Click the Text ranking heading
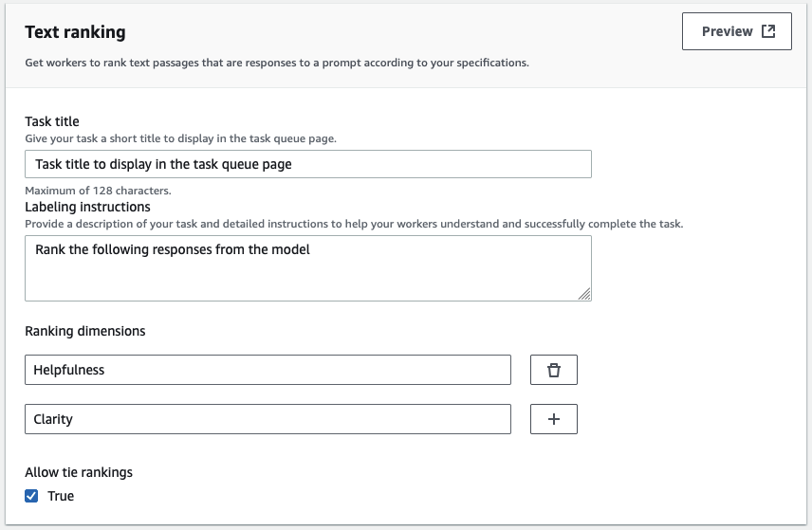The height and width of the screenshot is (530, 812). tap(75, 32)
